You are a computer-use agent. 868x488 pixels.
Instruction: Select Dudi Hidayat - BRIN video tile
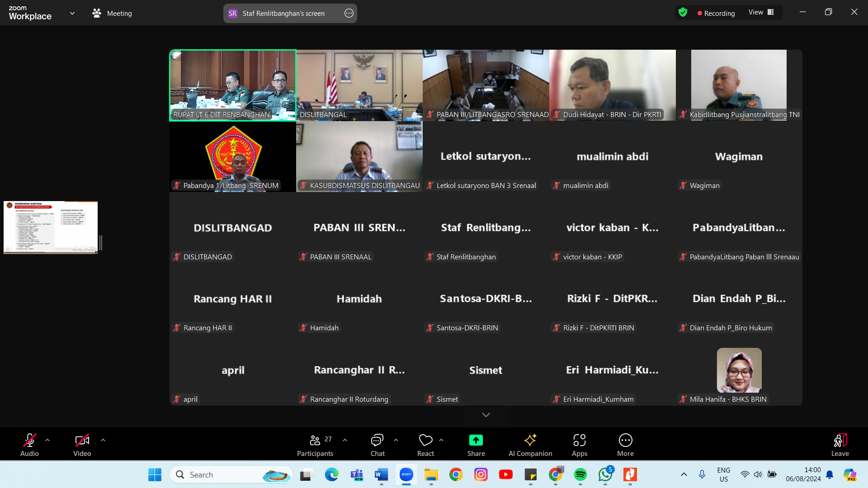pyautogui.click(x=613, y=85)
